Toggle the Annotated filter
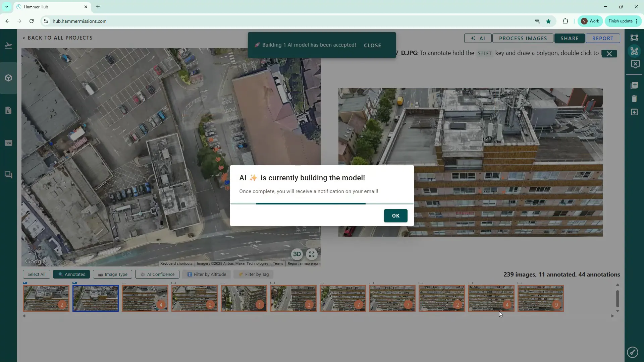644x362 pixels. pyautogui.click(x=71, y=274)
